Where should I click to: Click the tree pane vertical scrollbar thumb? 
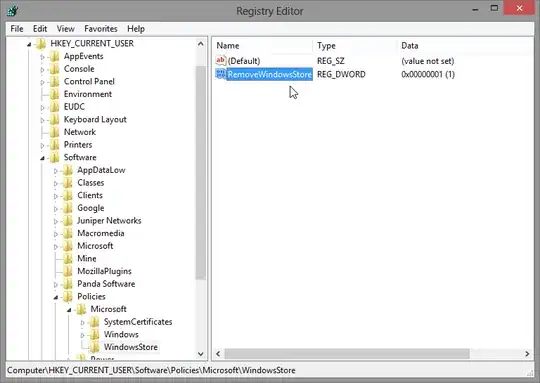click(x=201, y=172)
